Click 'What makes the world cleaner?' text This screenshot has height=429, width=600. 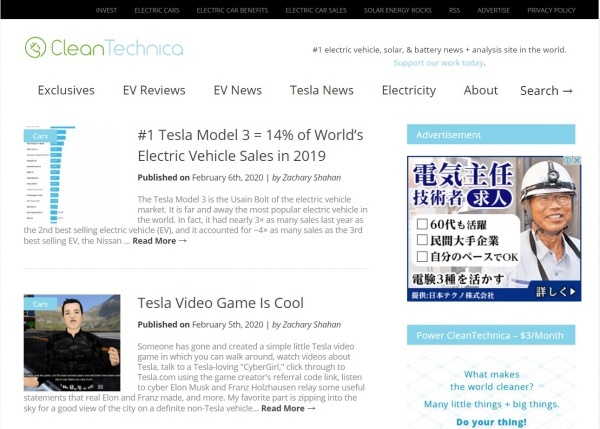point(492,380)
